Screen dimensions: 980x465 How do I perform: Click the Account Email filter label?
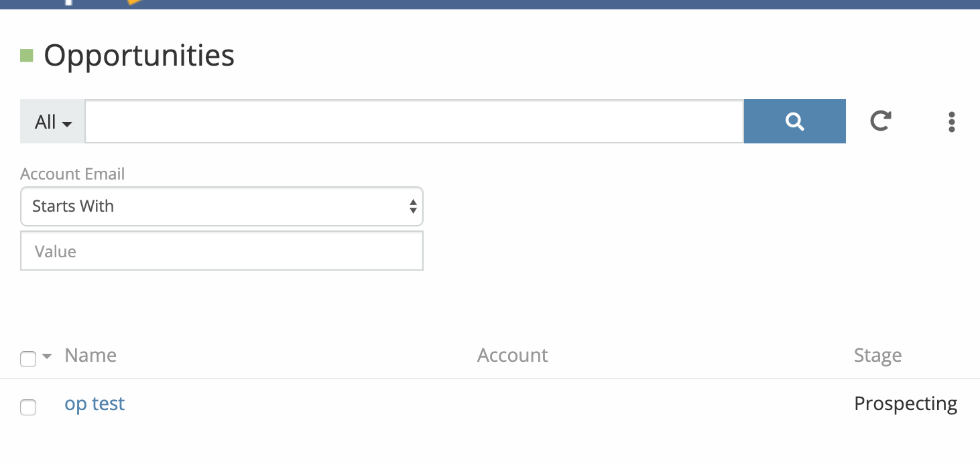coord(72,174)
